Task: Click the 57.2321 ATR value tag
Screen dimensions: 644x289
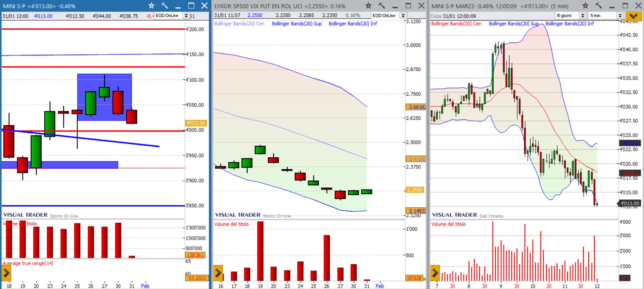Action: coord(196,278)
